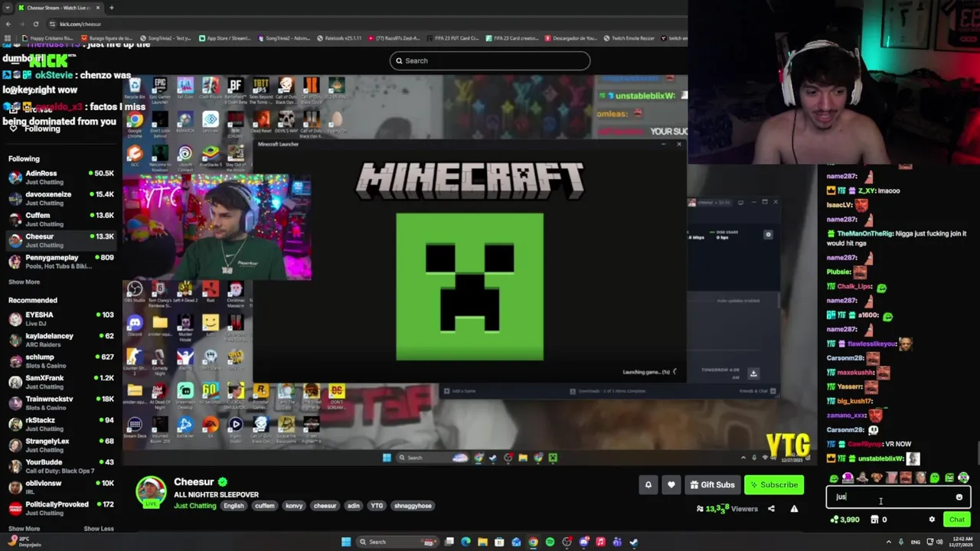This screenshot has width=980, height=551.
Task: Click the English tag
Action: pyautogui.click(x=234, y=506)
